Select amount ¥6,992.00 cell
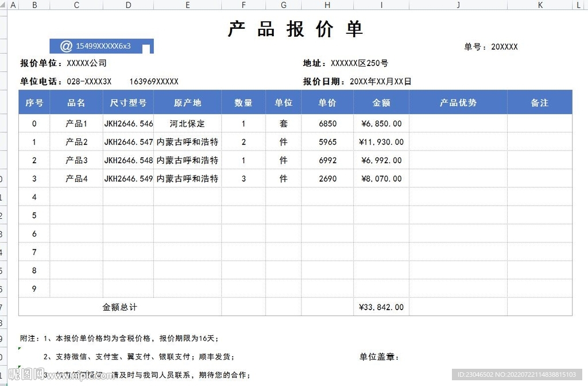Image resolution: width=588 pixels, height=386 pixels. pos(381,160)
